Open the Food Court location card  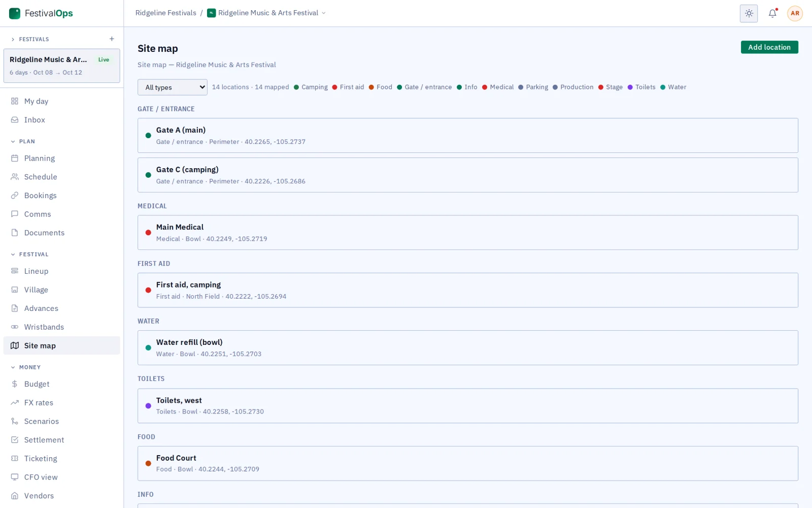(x=467, y=463)
